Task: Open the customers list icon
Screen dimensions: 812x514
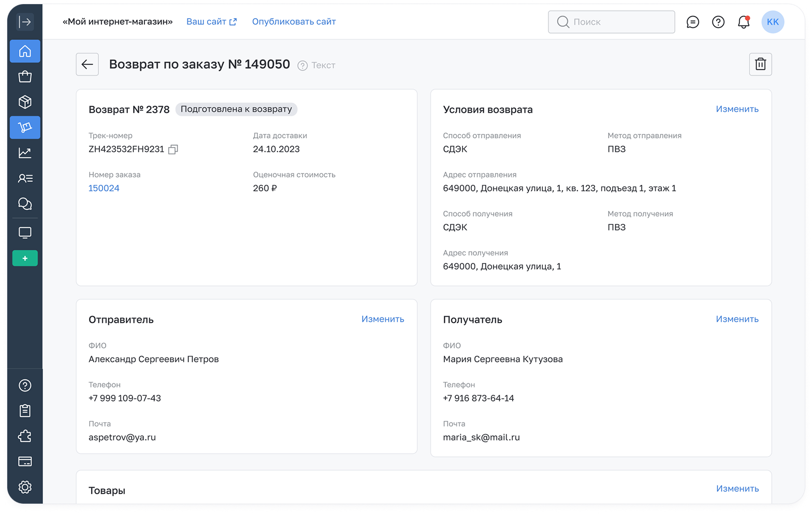Action: click(25, 178)
